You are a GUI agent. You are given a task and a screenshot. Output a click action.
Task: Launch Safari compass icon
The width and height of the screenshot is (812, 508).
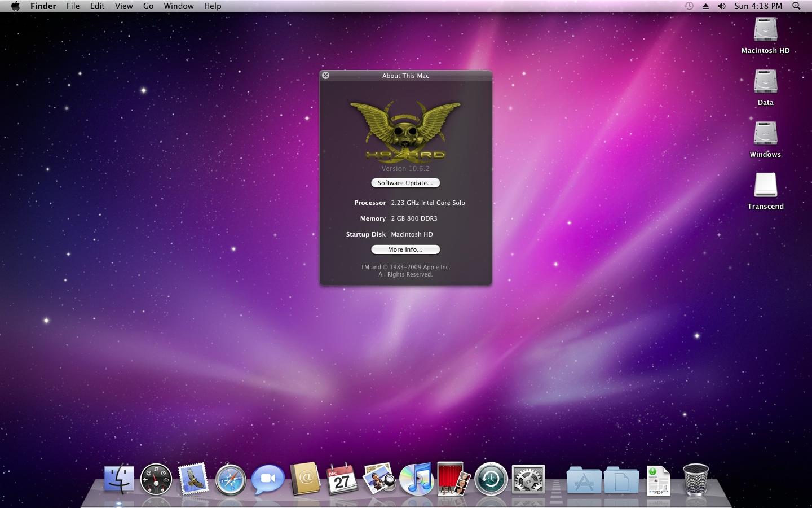click(231, 480)
